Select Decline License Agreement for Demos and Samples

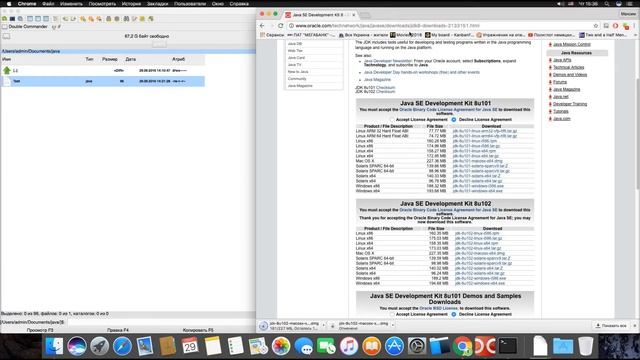coord(454,314)
